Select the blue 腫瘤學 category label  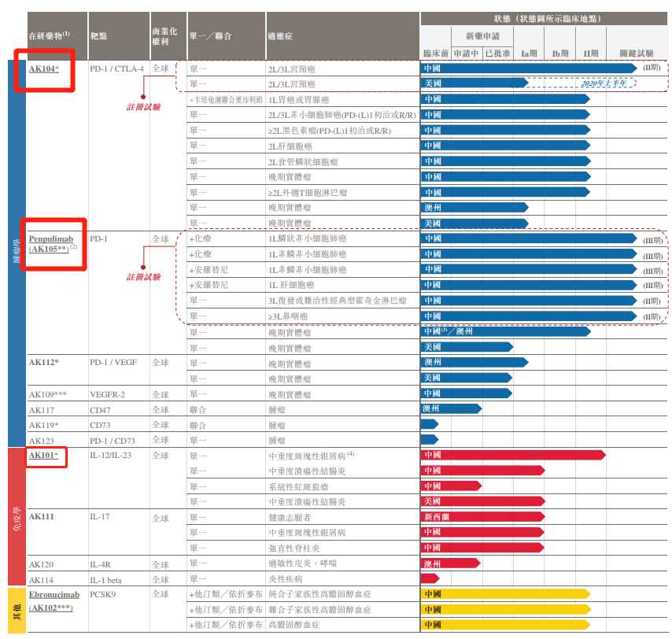(17, 253)
